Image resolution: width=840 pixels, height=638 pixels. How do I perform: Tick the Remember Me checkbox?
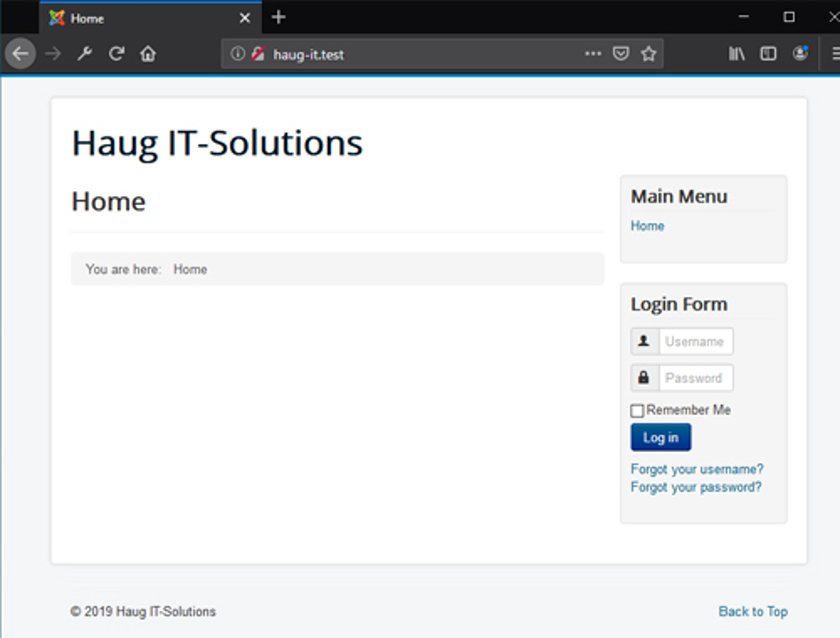pos(637,411)
